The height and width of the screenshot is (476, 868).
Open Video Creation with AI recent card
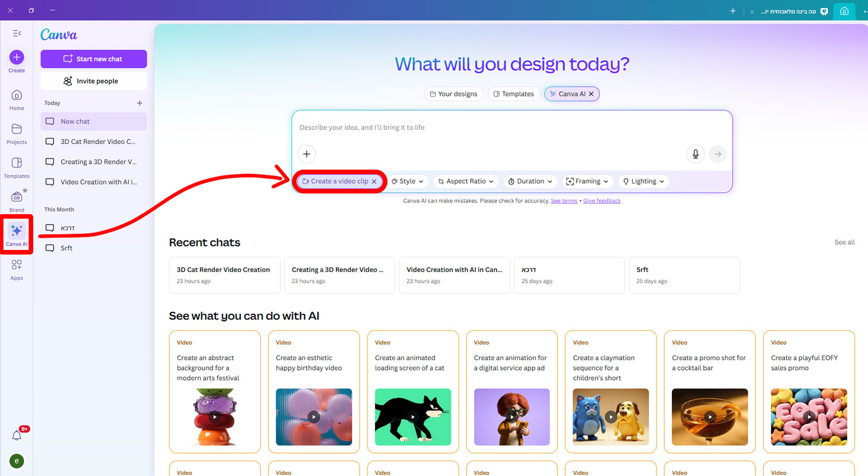click(x=455, y=275)
